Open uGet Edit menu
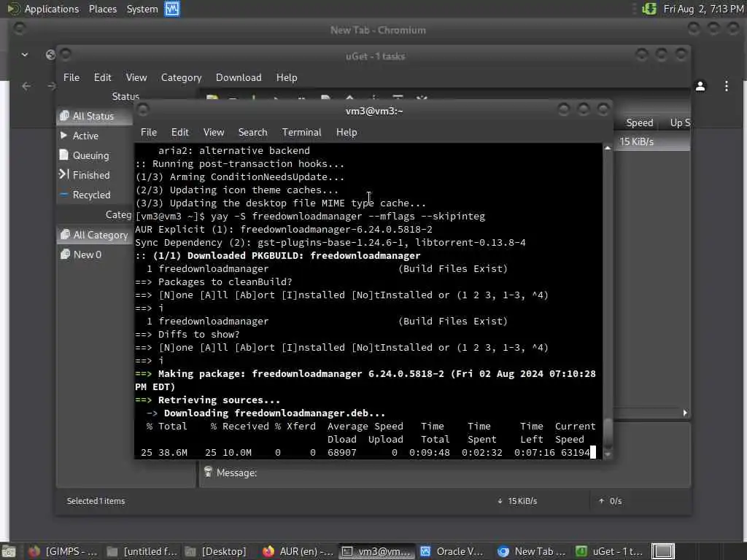The image size is (747, 560). click(102, 77)
